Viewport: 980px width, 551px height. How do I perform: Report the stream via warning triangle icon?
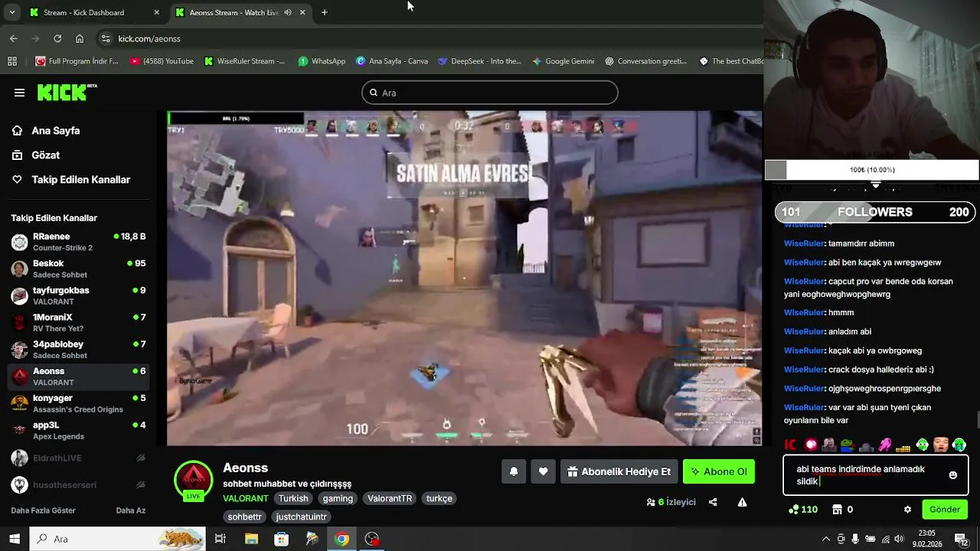point(742,502)
